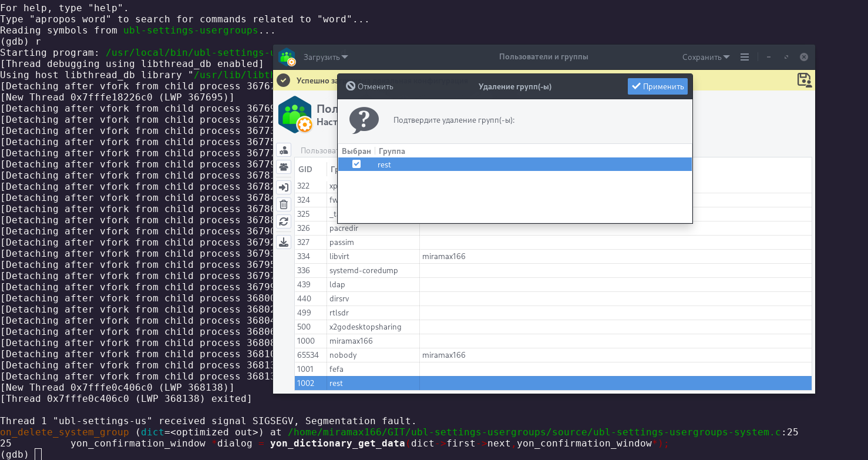The width and height of the screenshot is (868, 460).
Task: Click the download icon in sidebar
Action: point(284,241)
